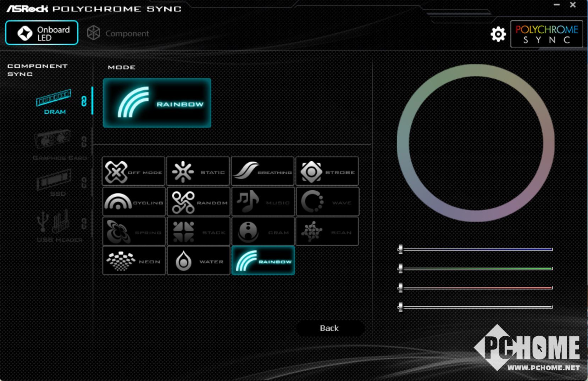Select the Static lighting mode

tap(198, 172)
